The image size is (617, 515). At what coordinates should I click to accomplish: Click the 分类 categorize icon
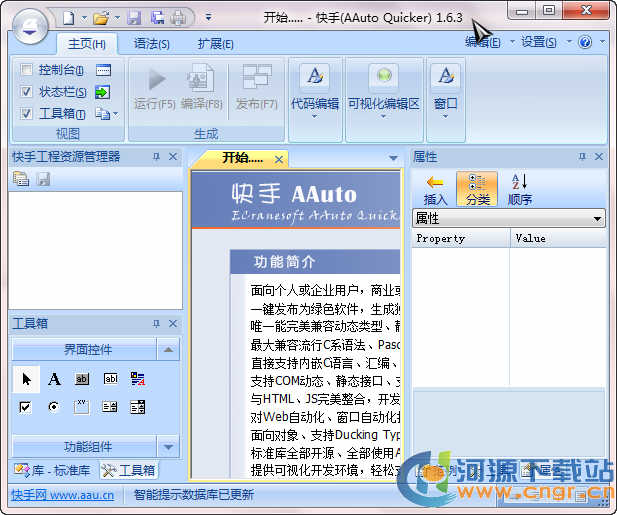click(477, 189)
